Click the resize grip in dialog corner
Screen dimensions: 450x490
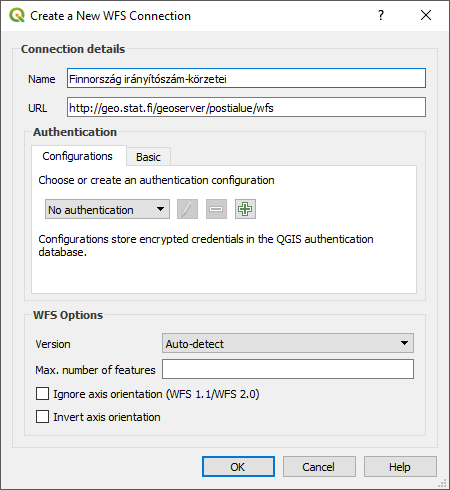[442, 483]
